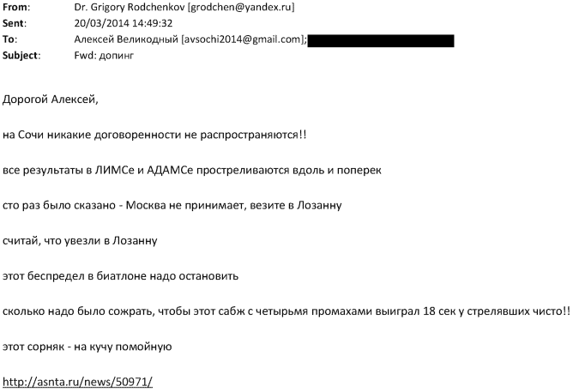Open the asnta.ru news link
The width and height of the screenshot is (573, 392).
pos(77,382)
